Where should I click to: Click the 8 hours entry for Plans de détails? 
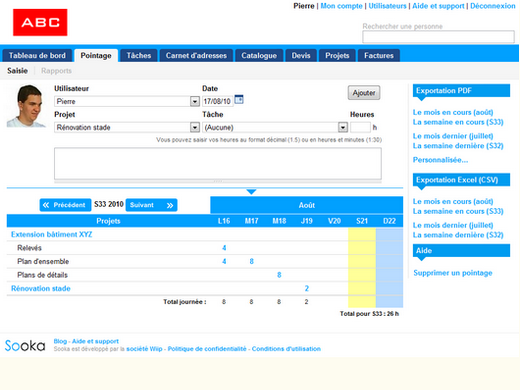279,275
